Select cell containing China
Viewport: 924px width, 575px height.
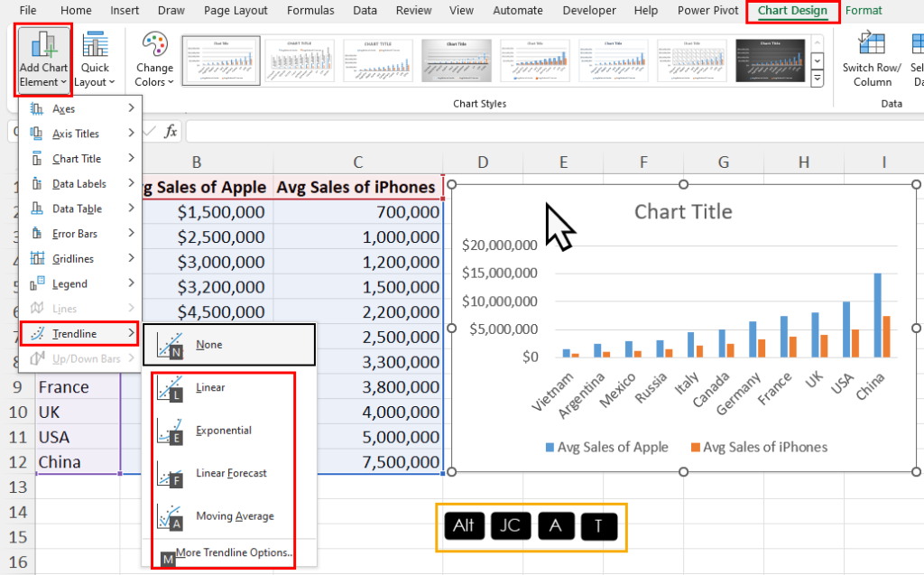pyautogui.click(x=78, y=462)
